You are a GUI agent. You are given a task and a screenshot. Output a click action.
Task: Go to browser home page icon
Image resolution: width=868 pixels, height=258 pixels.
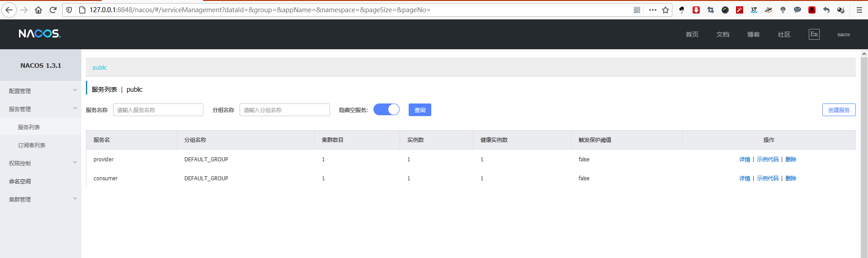tap(38, 10)
